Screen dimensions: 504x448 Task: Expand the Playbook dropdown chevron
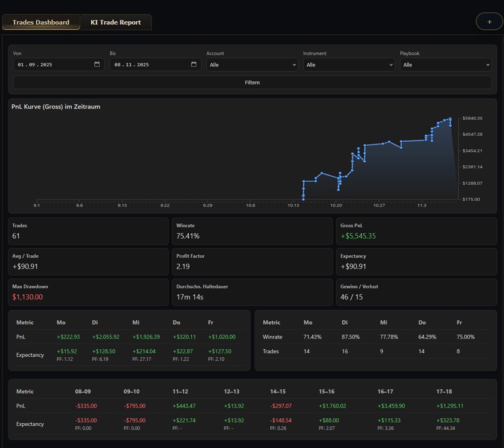(487, 64)
